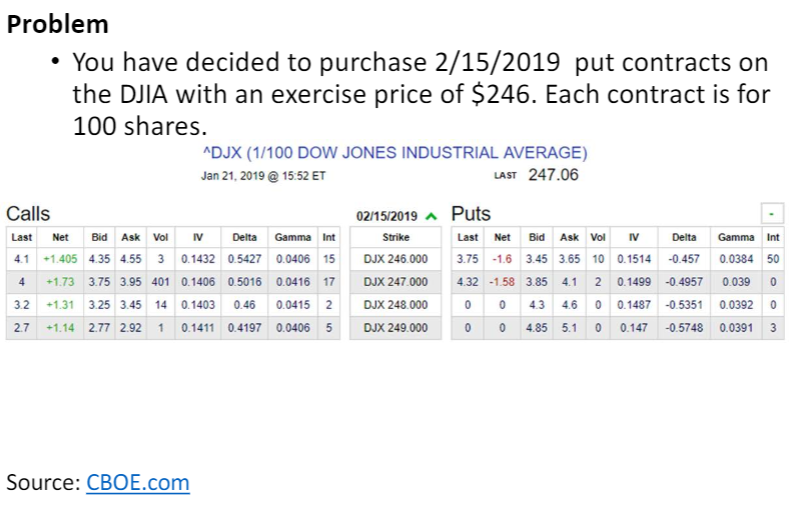Click the Puts Gamma column header
The height and width of the screenshot is (516, 791).
735,238
